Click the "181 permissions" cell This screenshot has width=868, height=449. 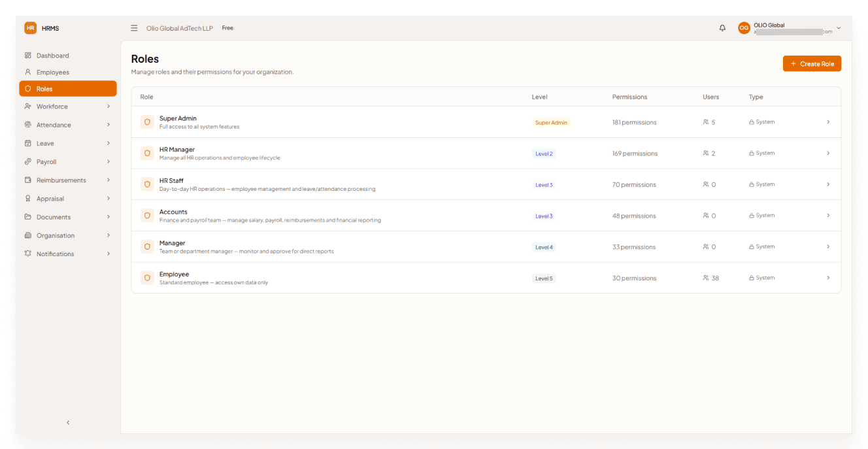635,122
